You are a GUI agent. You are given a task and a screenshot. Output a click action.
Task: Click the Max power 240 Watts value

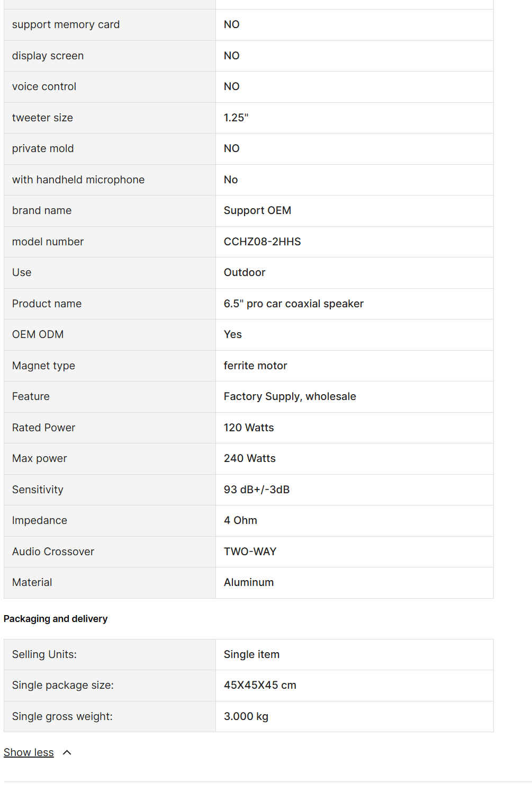pos(250,458)
